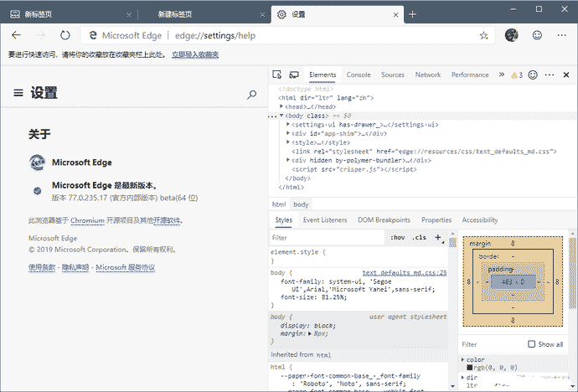Image resolution: width=578 pixels, height=392 pixels.
Task: Select the link stylesheet element line
Action: pos(424,151)
